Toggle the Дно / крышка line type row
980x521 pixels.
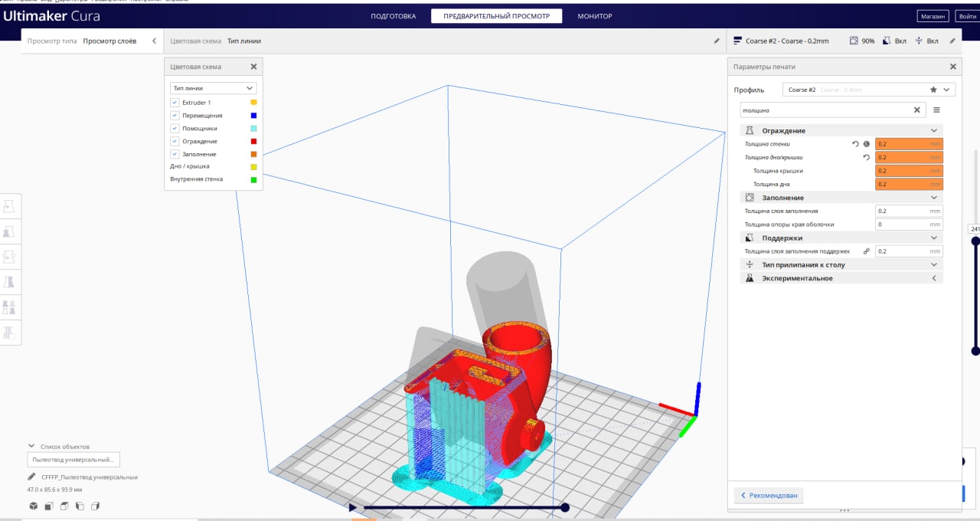pos(213,166)
